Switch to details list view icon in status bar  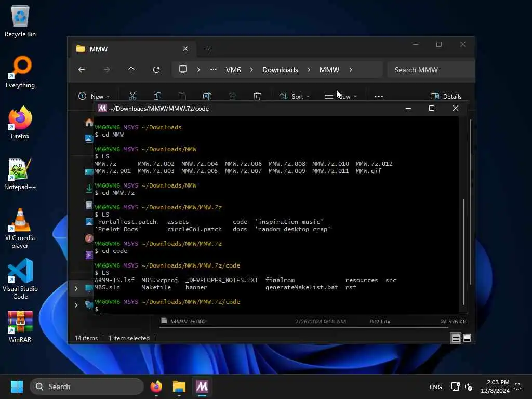[x=456, y=338]
